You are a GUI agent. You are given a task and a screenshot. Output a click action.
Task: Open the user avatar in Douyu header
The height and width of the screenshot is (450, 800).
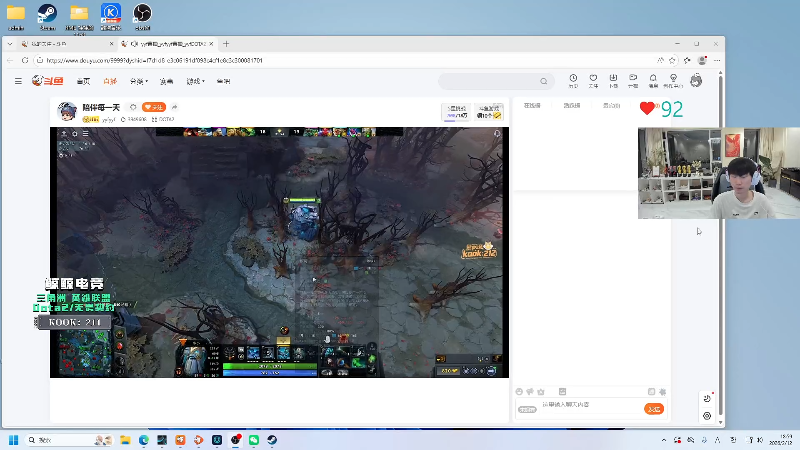(696, 81)
